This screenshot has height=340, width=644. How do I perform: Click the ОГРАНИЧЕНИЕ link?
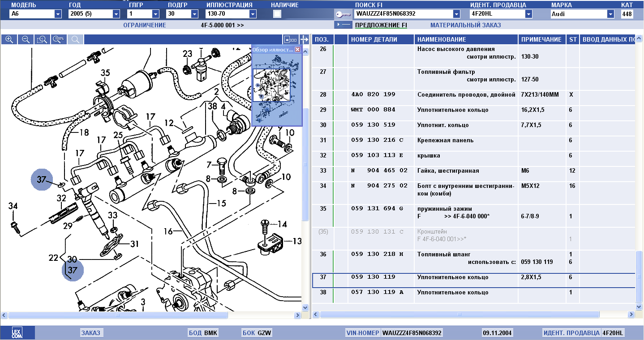(x=144, y=25)
